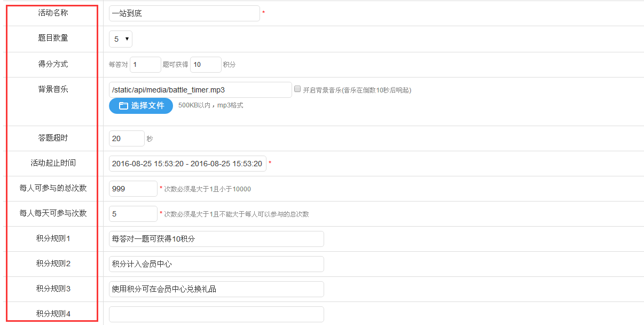Click the 活动名称 input containing 一站到底
The width and height of the screenshot is (644, 325).
[x=184, y=13]
